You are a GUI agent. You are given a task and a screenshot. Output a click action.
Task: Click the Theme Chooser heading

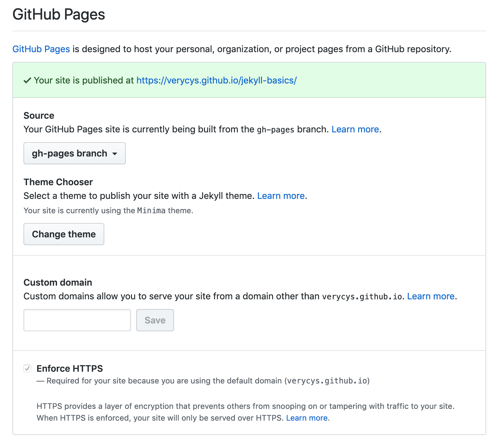click(58, 182)
